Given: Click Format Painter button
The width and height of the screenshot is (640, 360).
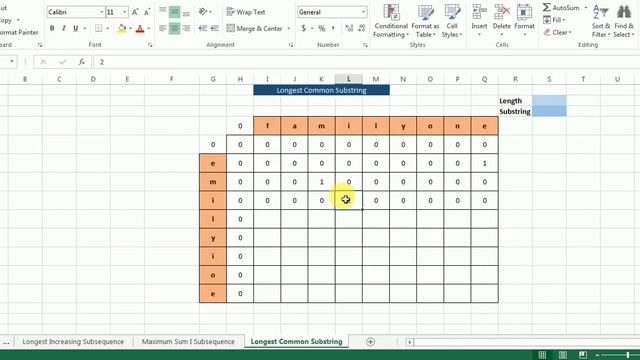Looking at the screenshot, I should tap(18, 32).
